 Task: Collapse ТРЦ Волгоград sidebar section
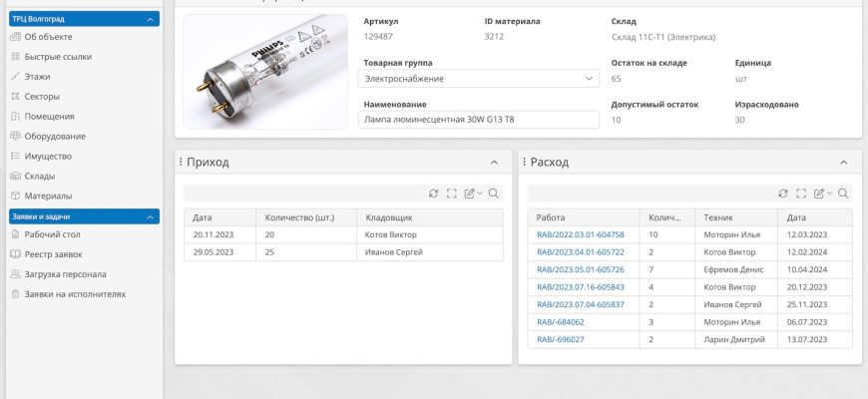tap(150, 19)
